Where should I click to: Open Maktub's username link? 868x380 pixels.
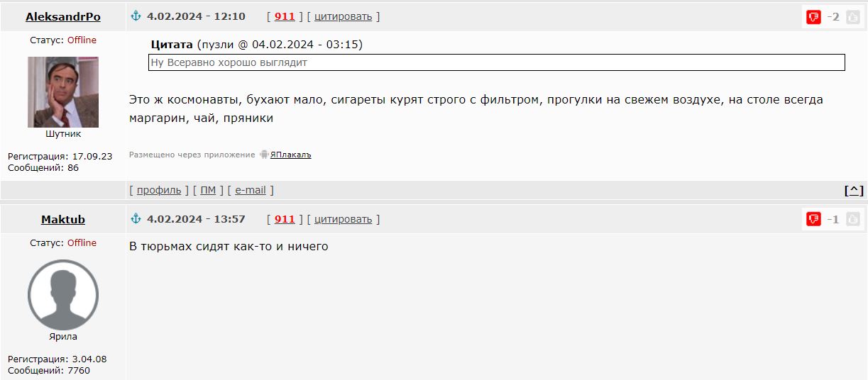pos(63,220)
